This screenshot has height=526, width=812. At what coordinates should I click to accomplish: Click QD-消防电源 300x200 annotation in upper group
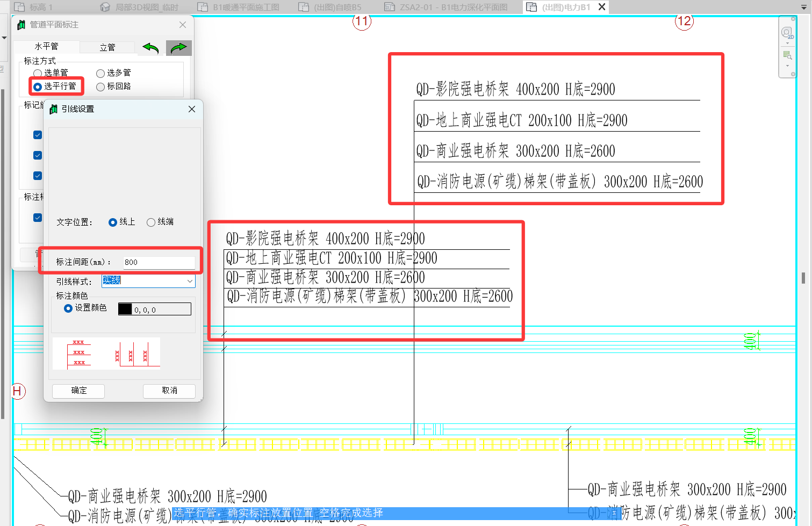coord(560,182)
